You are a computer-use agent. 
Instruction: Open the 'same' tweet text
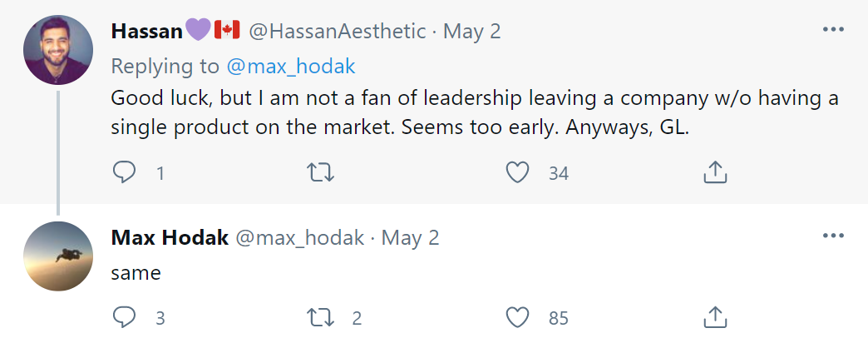click(x=136, y=272)
